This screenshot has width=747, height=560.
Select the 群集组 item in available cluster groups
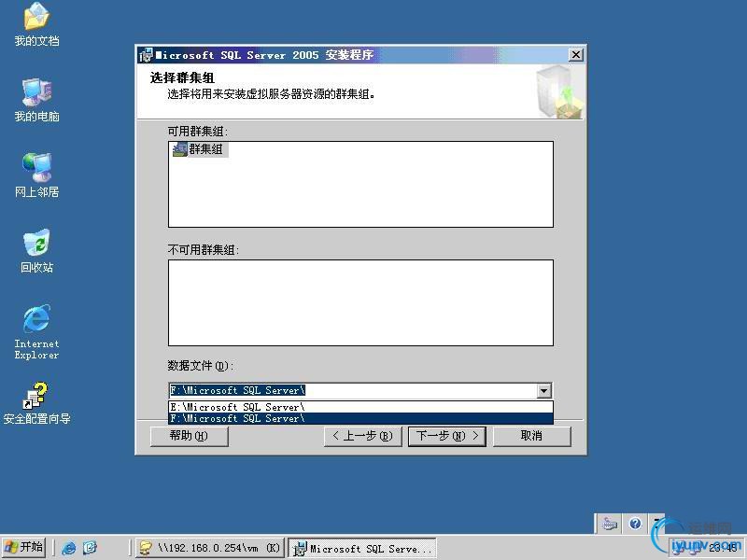coord(200,149)
